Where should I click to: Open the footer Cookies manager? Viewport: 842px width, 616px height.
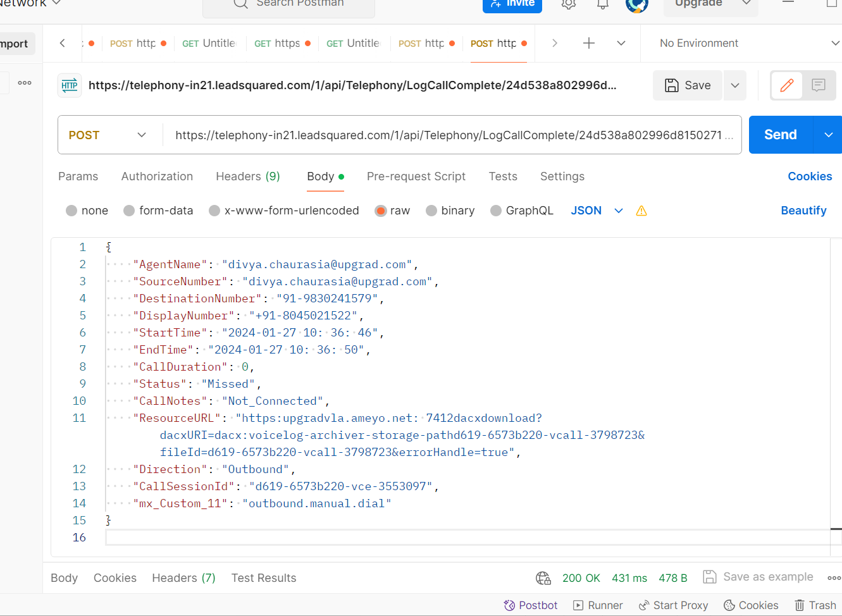point(751,605)
